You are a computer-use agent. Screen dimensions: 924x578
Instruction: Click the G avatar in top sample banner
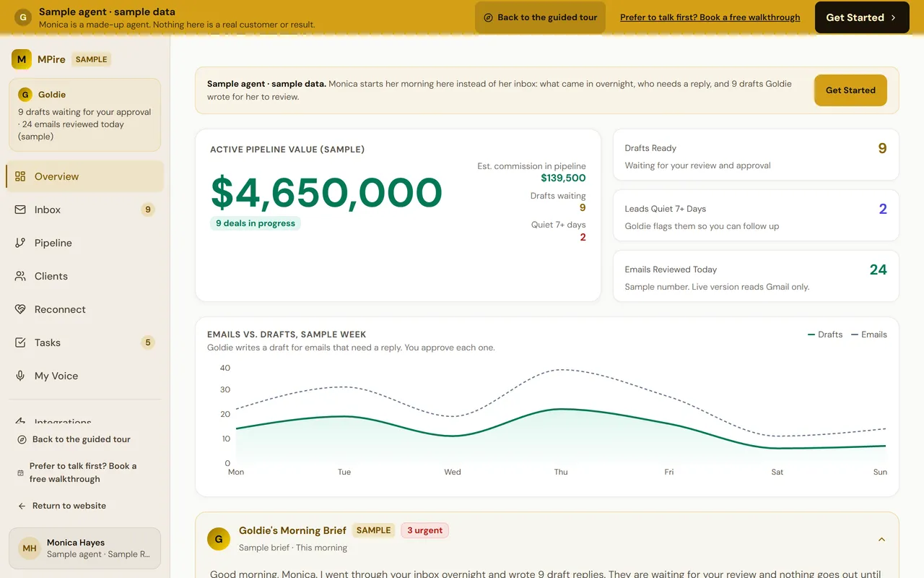(23, 17)
